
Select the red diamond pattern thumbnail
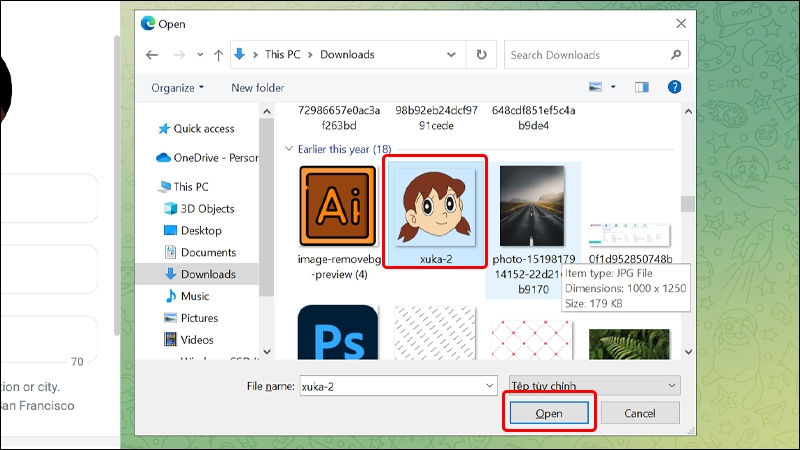click(x=532, y=340)
